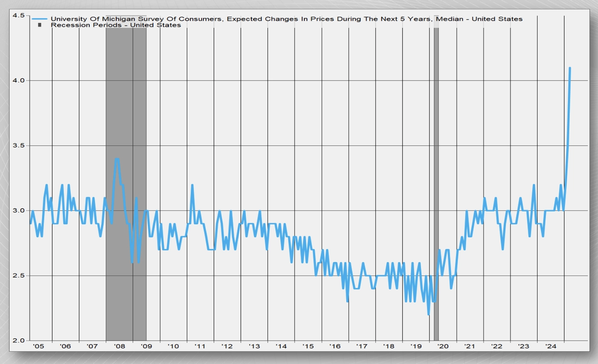This screenshot has width=598, height=364.
Task: Click the '20 x-axis year label
Action: tap(443, 346)
